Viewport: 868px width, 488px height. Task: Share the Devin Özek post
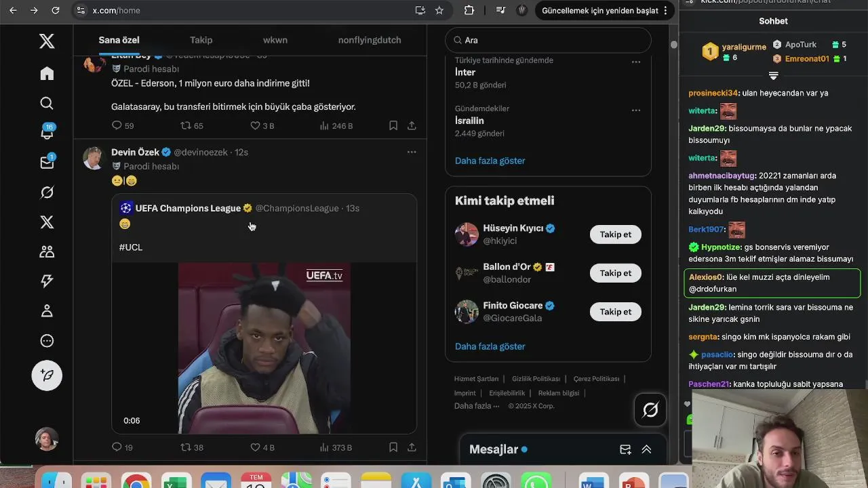412,447
